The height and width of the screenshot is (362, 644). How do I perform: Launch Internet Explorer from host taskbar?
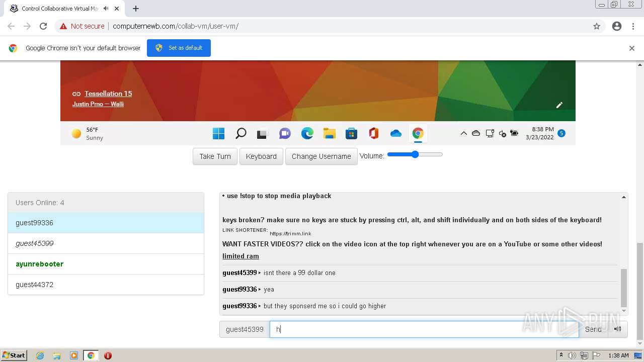click(x=40, y=355)
